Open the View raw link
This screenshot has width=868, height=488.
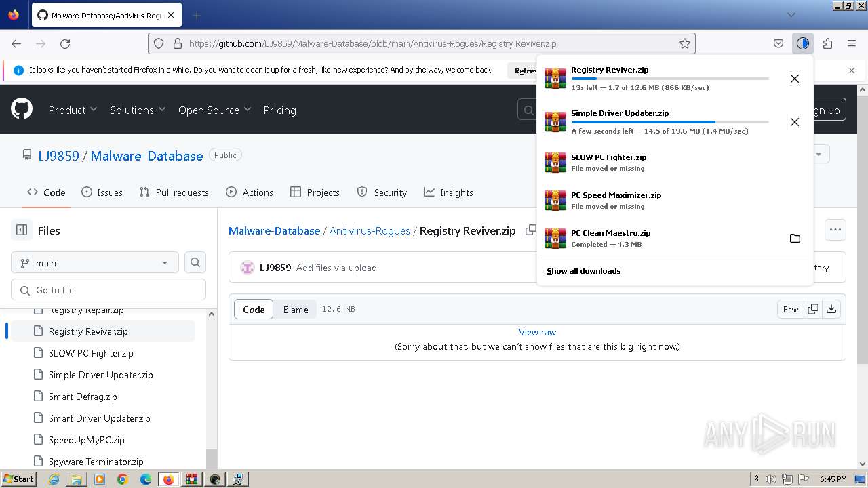click(x=537, y=332)
